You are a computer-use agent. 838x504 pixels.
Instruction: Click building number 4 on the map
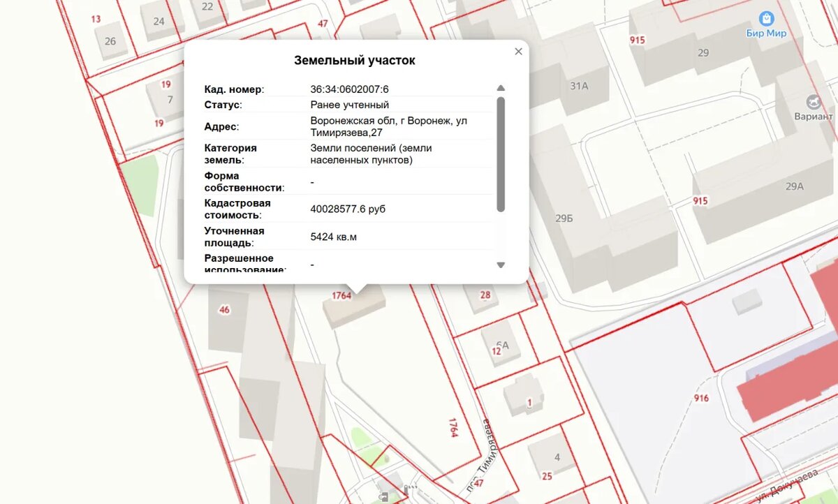[x=557, y=458]
